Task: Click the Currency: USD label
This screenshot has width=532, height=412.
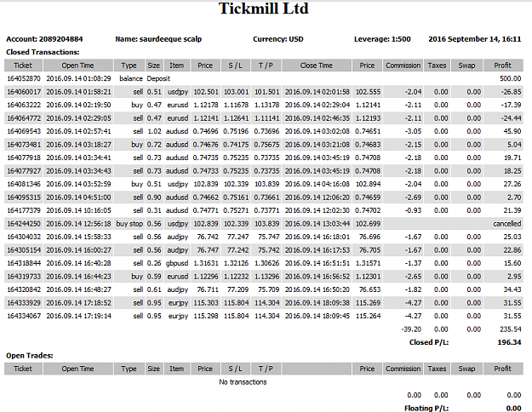Action: 278,39
